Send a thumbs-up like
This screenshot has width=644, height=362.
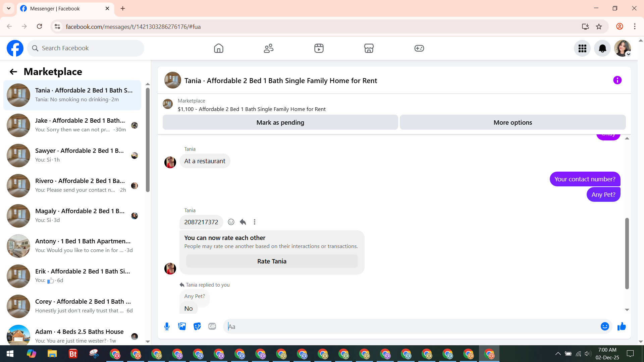622,326
